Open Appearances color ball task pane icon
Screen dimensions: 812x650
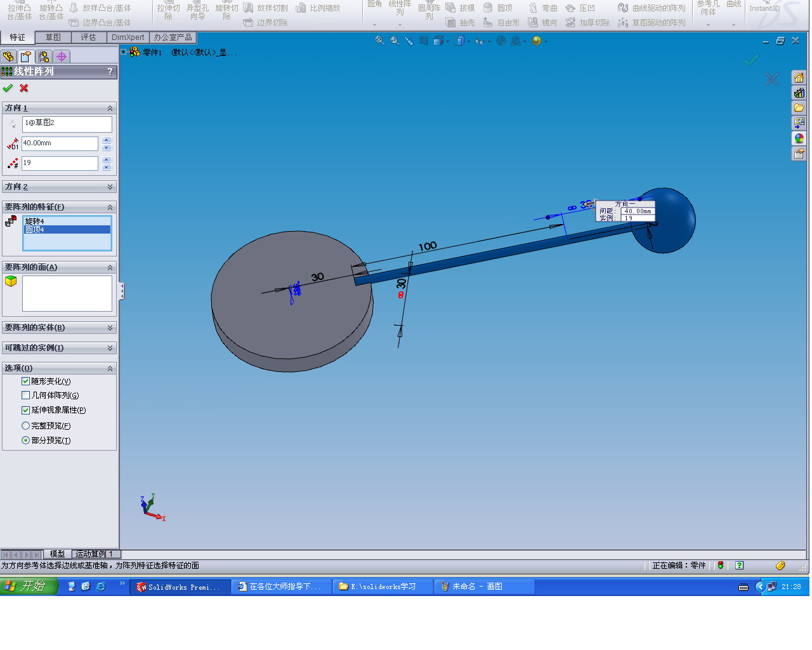click(x=799, y=138)
